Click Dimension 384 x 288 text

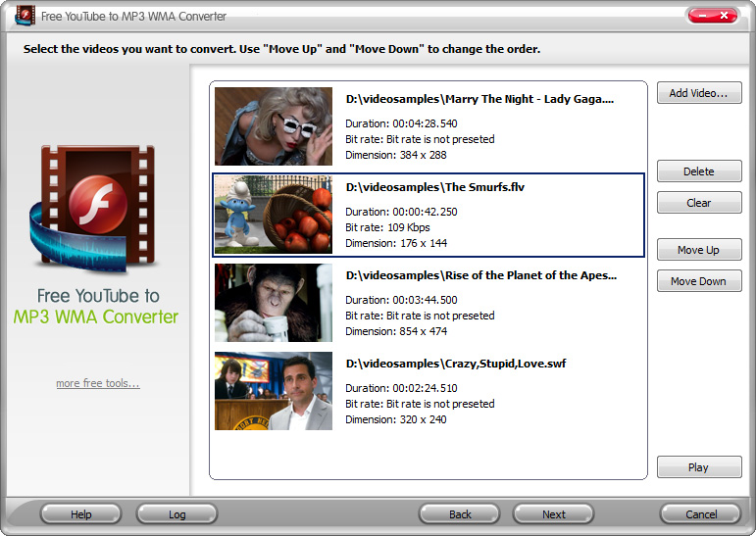[x=396, y=155]
